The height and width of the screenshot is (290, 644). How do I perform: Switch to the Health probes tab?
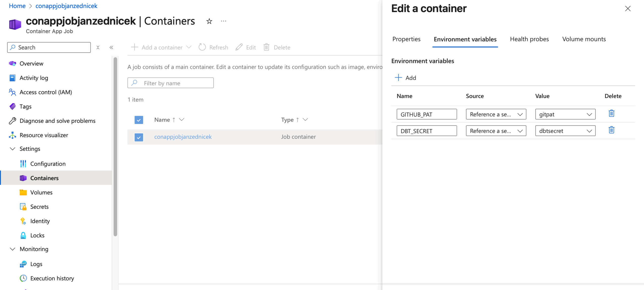[x=529, y=39]
